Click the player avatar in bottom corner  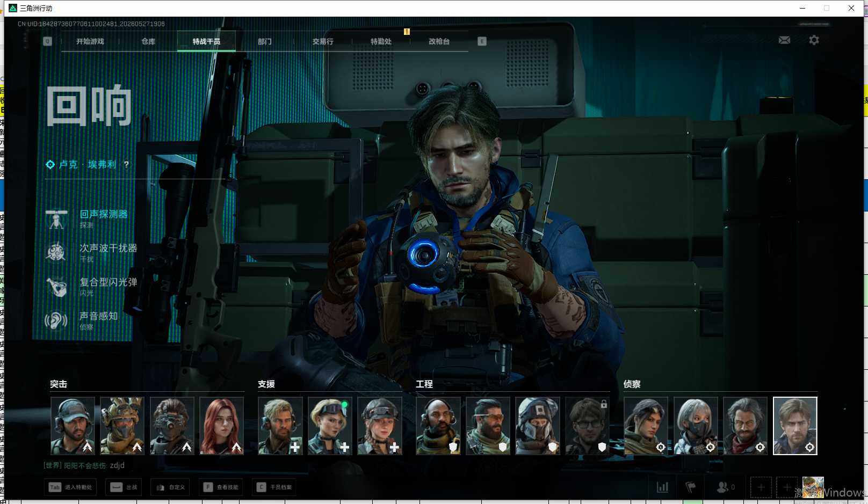[x=813, y=487]
